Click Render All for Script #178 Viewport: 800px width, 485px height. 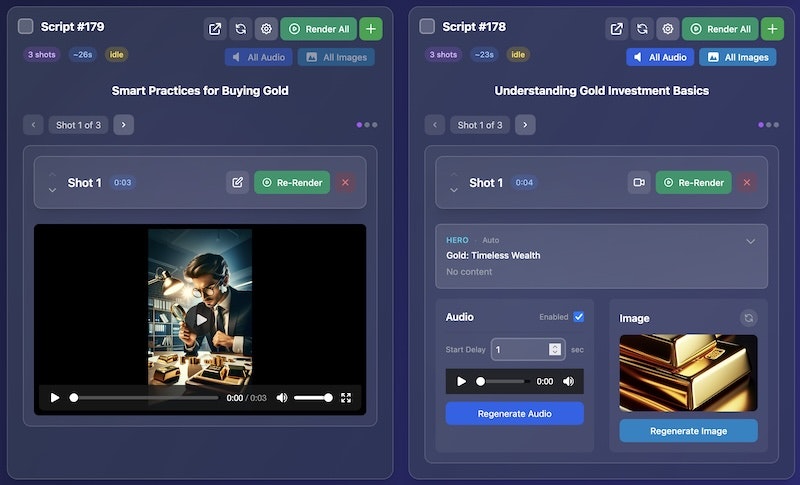(x=720, y=29)
